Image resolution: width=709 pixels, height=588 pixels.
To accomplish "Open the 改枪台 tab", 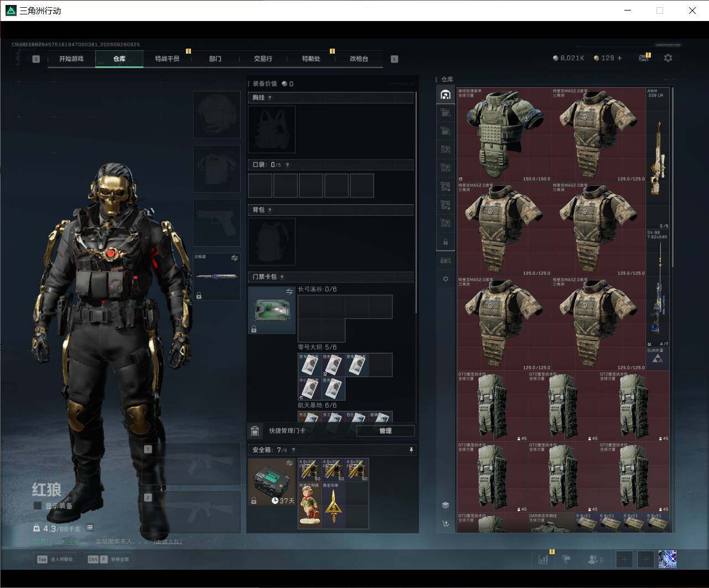I will pos(359,59).
